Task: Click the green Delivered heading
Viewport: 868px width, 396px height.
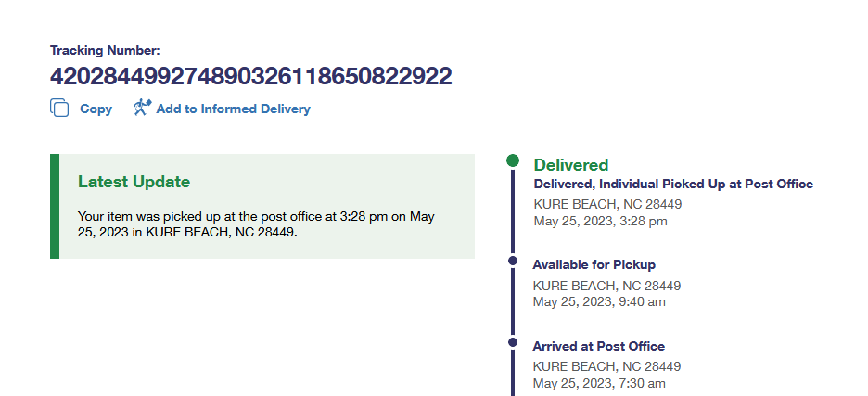Action: (571, 165)
